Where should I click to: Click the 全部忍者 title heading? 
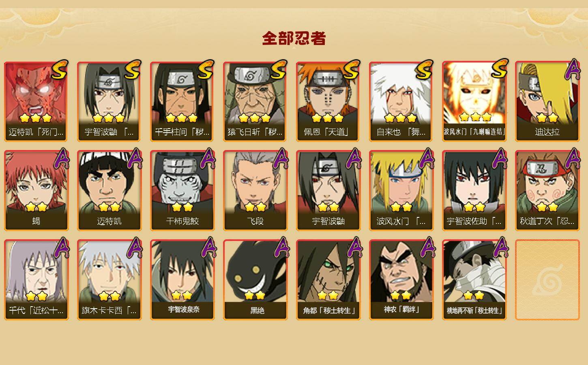pos(294,38)
